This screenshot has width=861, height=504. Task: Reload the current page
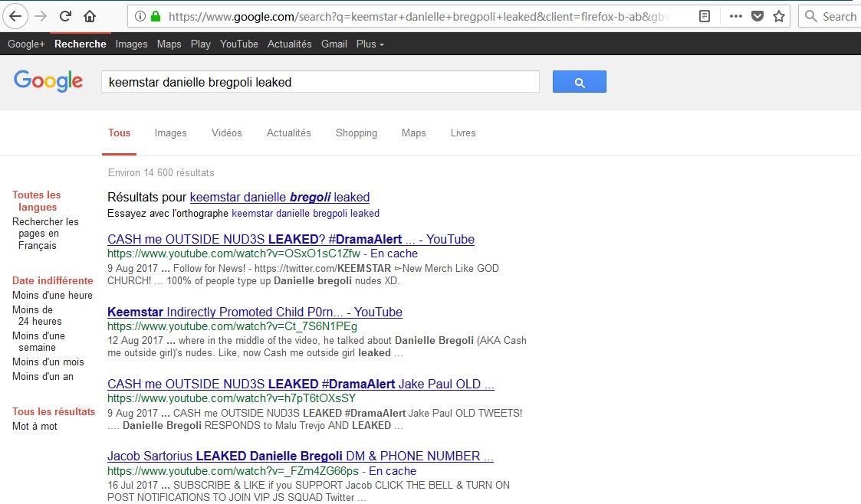click(x=65, y=16)
